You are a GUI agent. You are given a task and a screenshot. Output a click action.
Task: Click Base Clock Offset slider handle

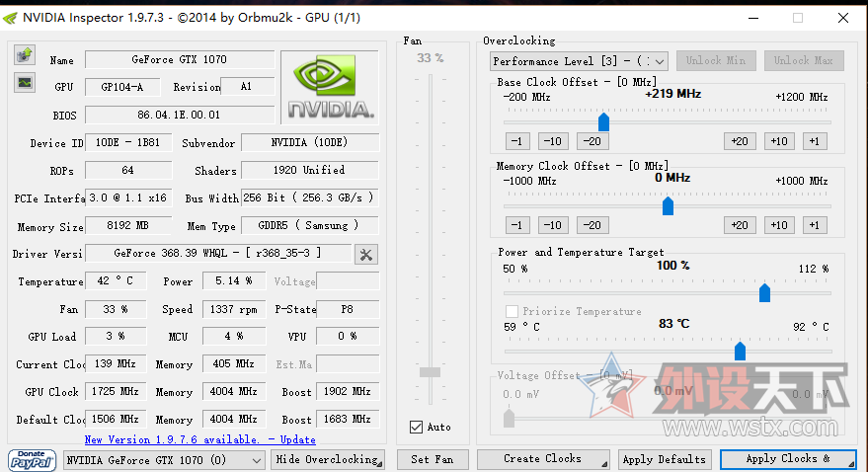604,121
